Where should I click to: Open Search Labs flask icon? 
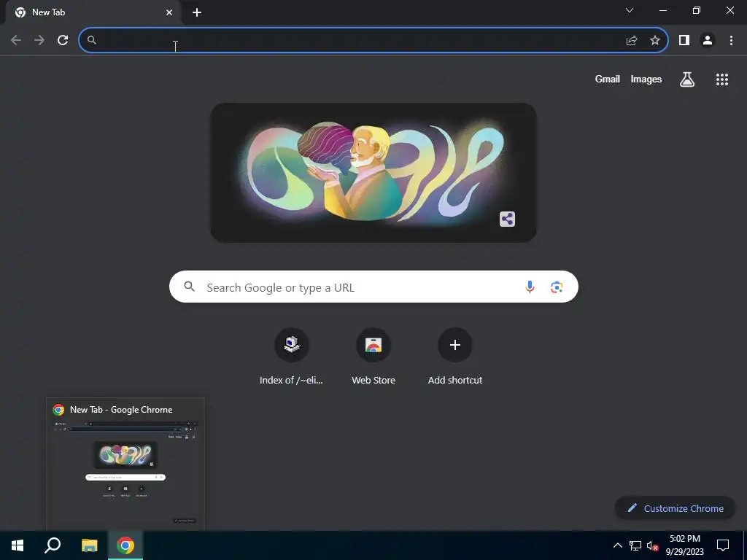click(x=687, y=79)
